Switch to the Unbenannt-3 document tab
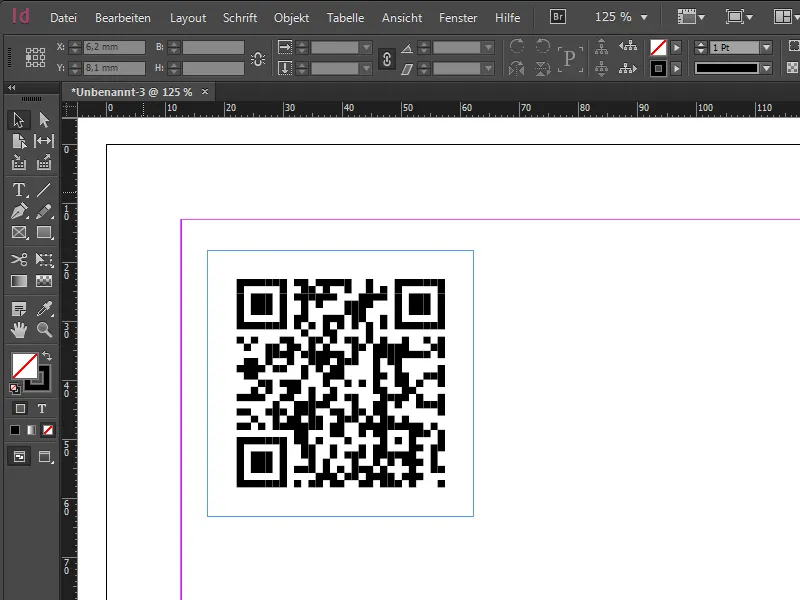The height and width of the screenshot is (600, 800). 130,90
